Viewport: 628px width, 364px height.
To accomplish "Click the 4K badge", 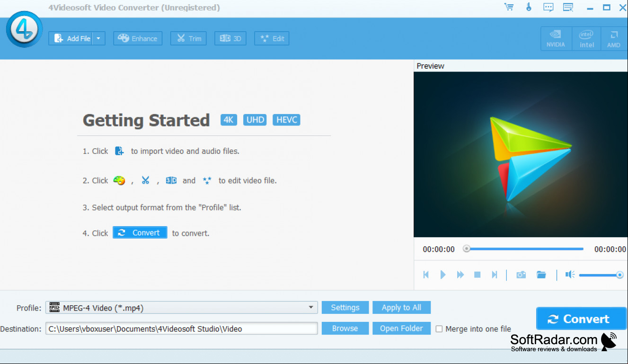I will [229, 120].
